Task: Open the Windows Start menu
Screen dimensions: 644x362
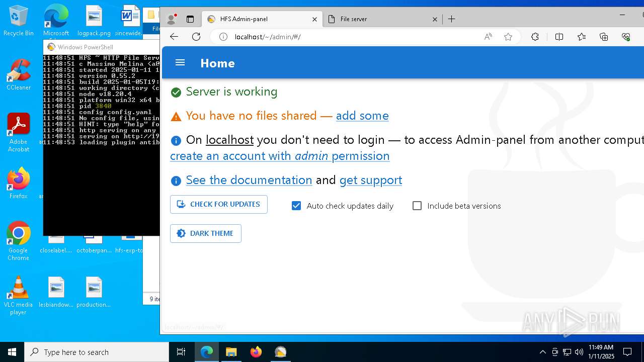Action: (12, 352)
